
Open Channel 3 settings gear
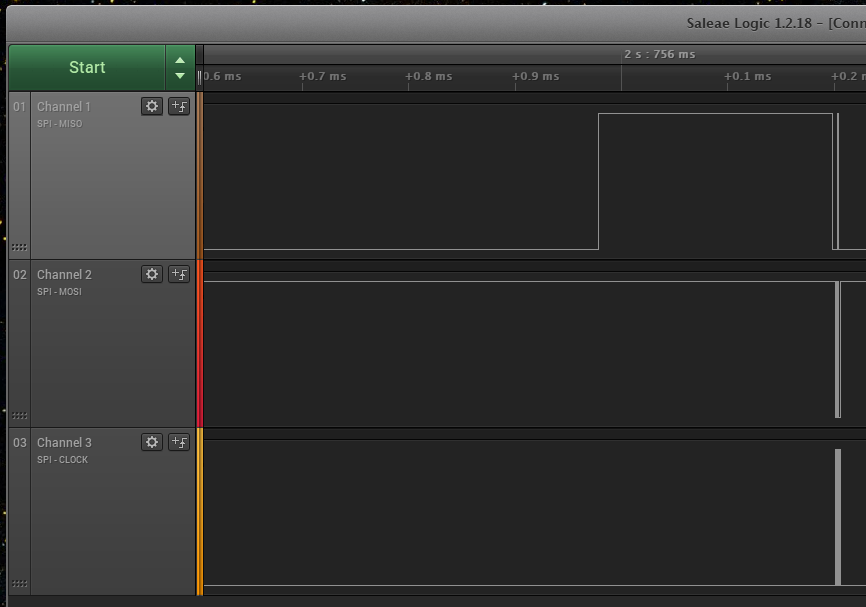tap(152, 442)
